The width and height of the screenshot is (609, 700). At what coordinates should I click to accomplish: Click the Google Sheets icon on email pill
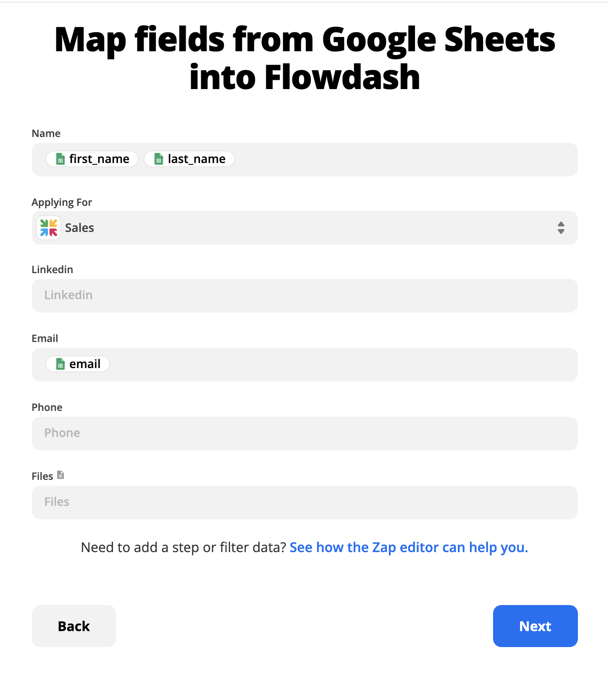click(x=60, y=364)
